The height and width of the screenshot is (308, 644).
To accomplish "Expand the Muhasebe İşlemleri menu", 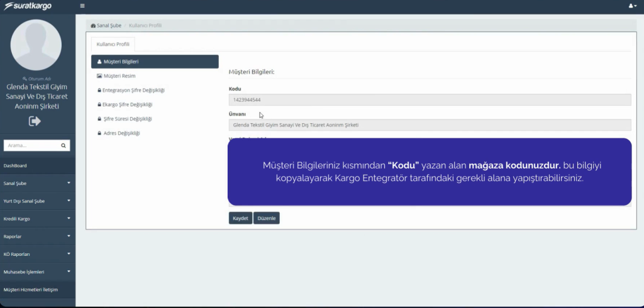I will 38,272.
